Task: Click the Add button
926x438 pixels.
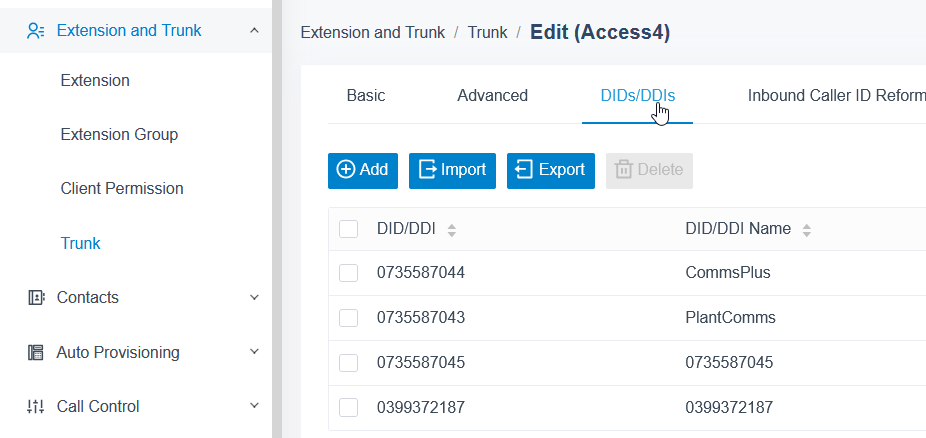Action: point(363,171)
